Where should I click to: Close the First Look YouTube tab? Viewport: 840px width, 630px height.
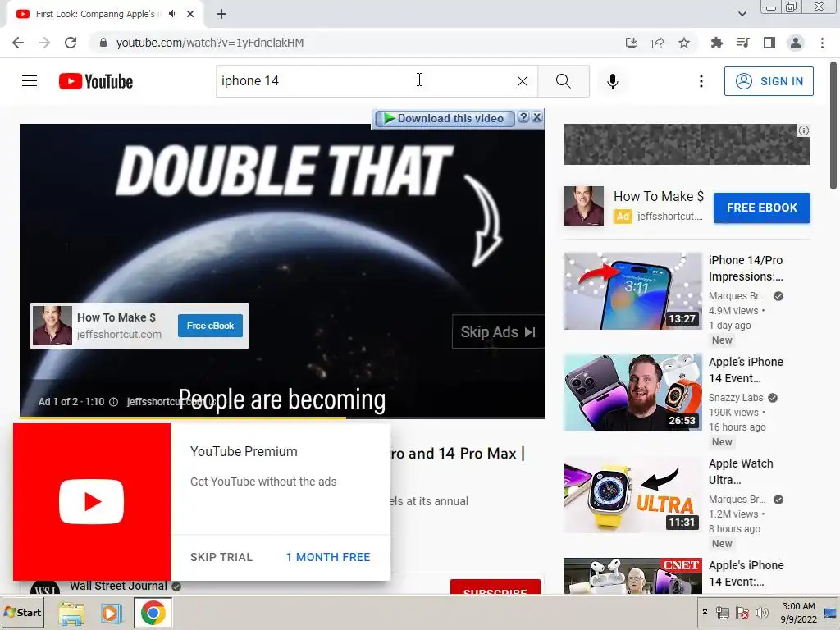(x=190, y=14)
